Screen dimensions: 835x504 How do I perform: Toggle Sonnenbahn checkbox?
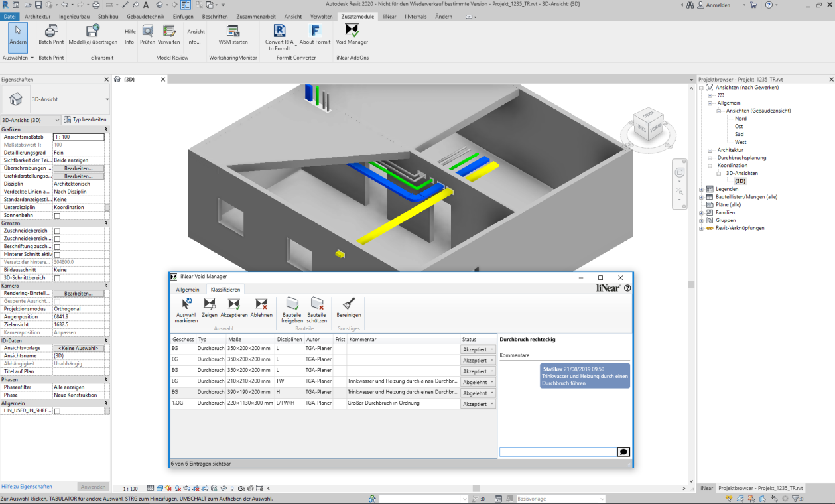point(57,216)
